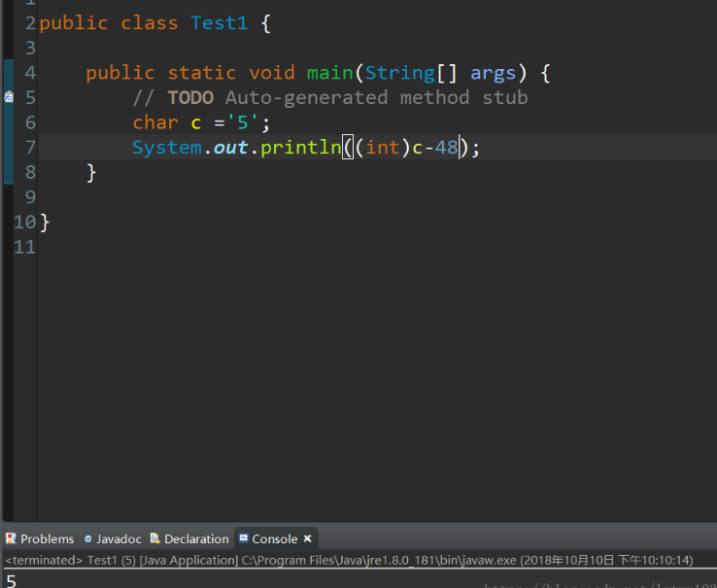
Task: Click the TODO task marker icon in gutter
Action: (8, 97)
